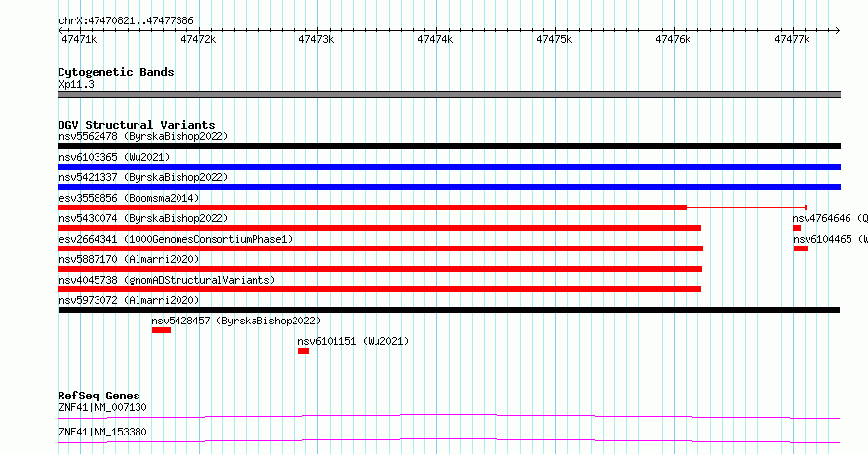
Task: Open ZNF41|NM_153380 gene label
Action: 103,432
